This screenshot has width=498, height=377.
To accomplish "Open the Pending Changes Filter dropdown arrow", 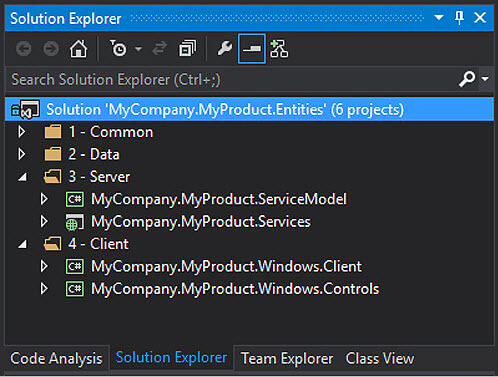I will [x=138, y=49].
